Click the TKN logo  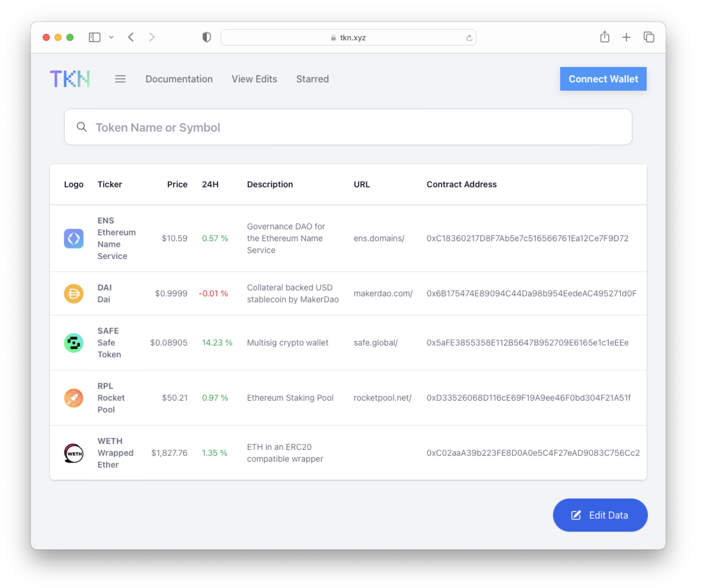point(70,79)
